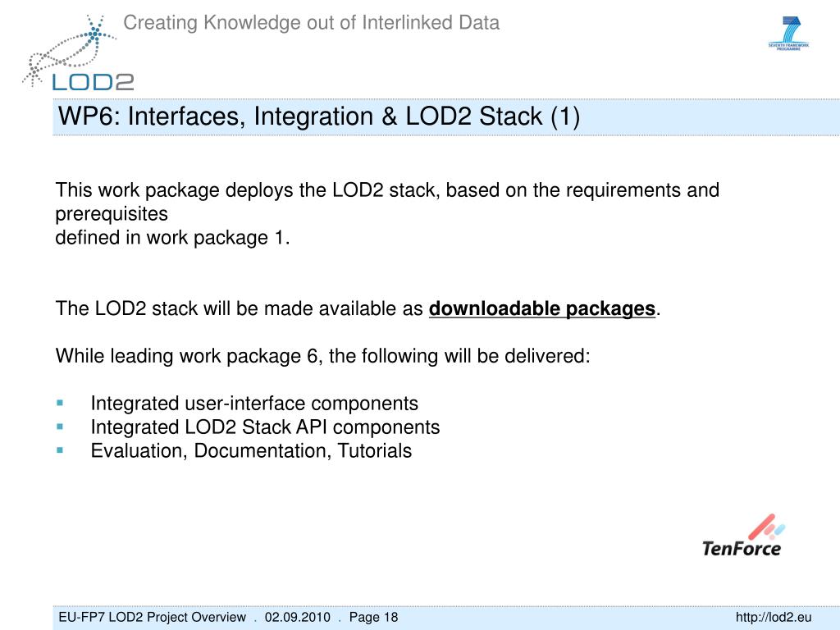The width and height of the screenshot is (840, 630).
Task: Click the defined in work package 1 line
Action: 173,238
